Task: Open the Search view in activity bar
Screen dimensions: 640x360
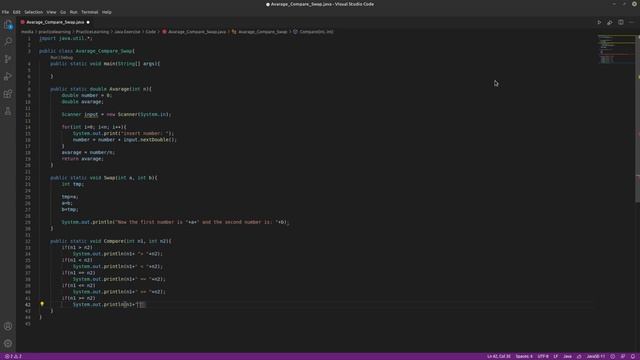Action: tap(8, 42)
